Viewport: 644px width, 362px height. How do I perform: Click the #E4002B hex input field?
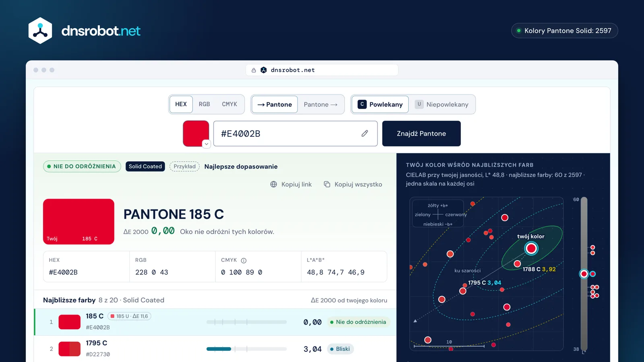click(295, 134)
